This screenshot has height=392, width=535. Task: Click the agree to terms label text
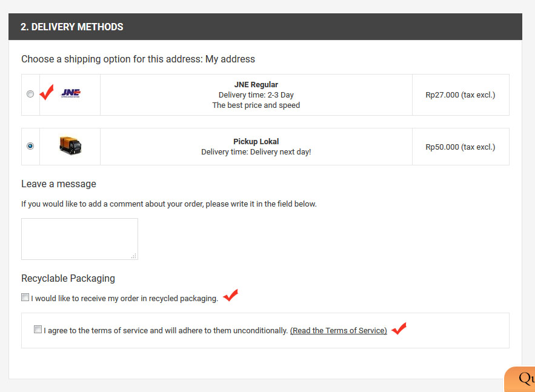click(x=166, y=331)
